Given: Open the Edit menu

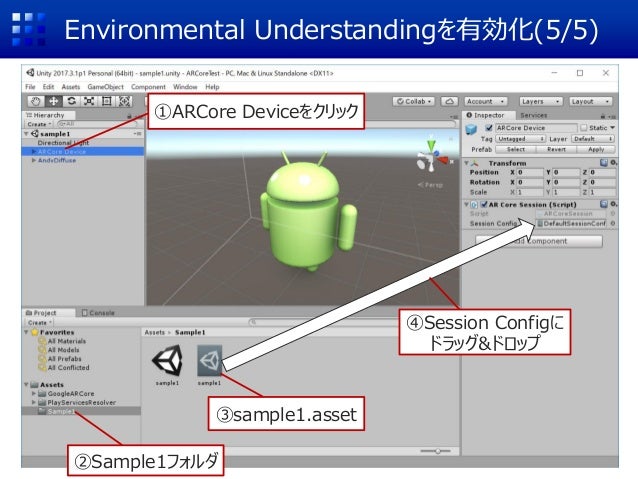Looking at the screenshot, I should pos(48,87).
